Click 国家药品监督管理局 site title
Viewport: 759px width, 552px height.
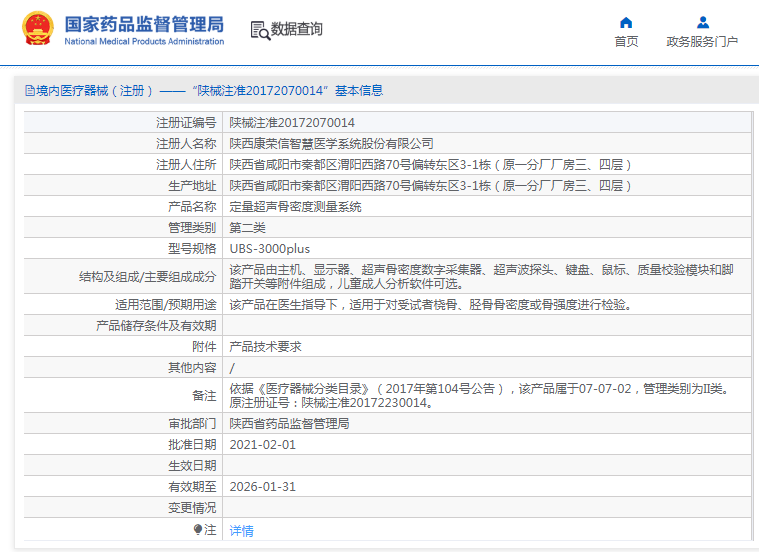pyautogui.click(x=144, y=24)
